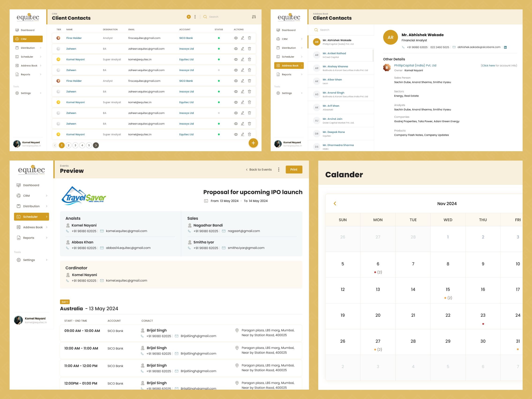Screen dimensions: 532x399
Task: Click the yellow add icon beside the kebab menu in the CRM header
Action: (x=189, y=17)
